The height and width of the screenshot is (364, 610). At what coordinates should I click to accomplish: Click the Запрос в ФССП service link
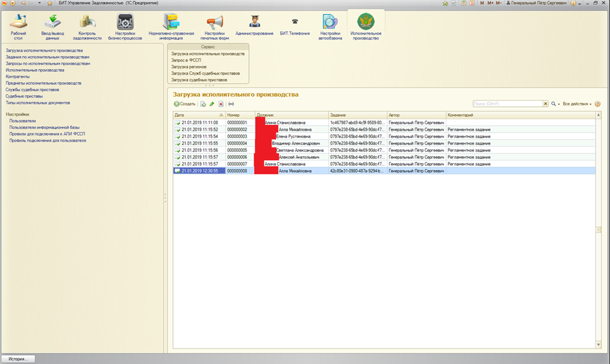187,60
